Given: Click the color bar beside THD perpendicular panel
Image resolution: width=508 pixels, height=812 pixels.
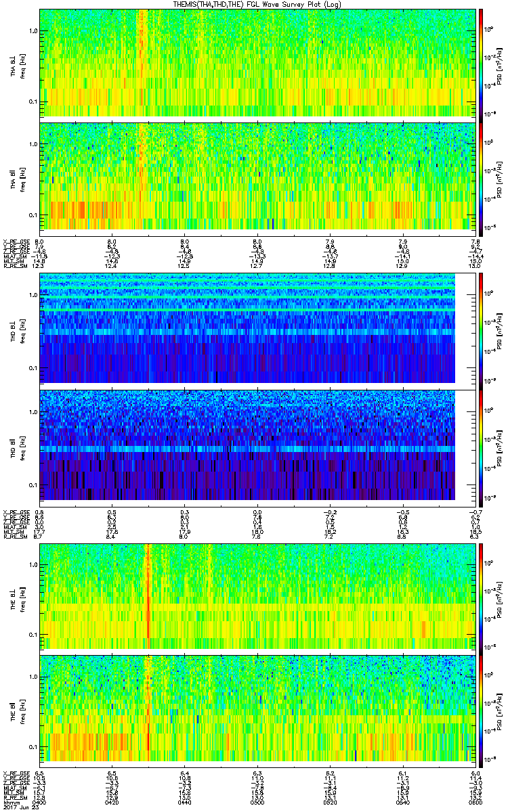Looking at the screenshot, I should click(481, 328).
